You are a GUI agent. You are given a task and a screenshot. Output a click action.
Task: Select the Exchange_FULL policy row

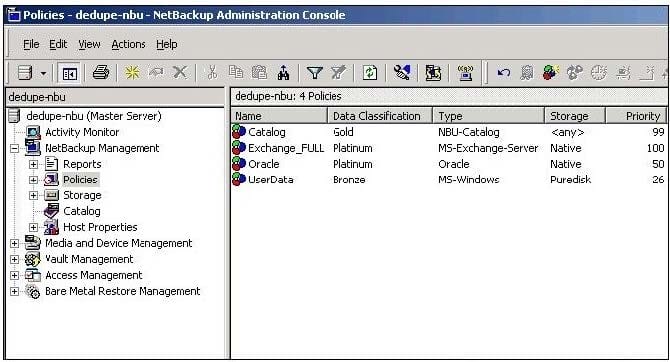tap(449, 148)
